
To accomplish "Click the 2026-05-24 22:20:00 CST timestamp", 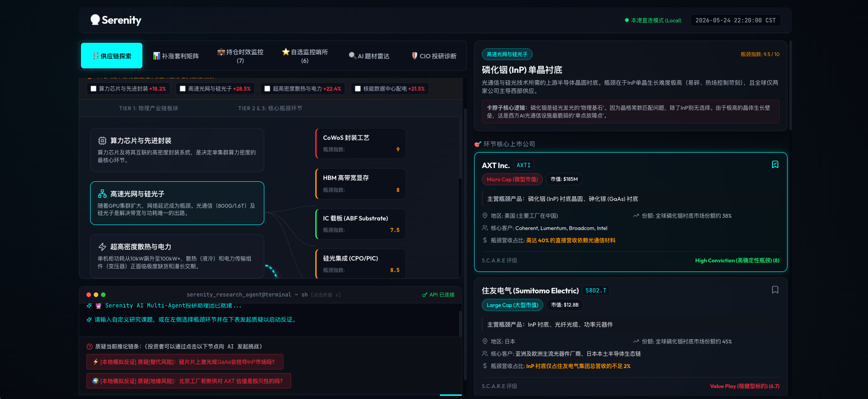I will tap(736, 20).
